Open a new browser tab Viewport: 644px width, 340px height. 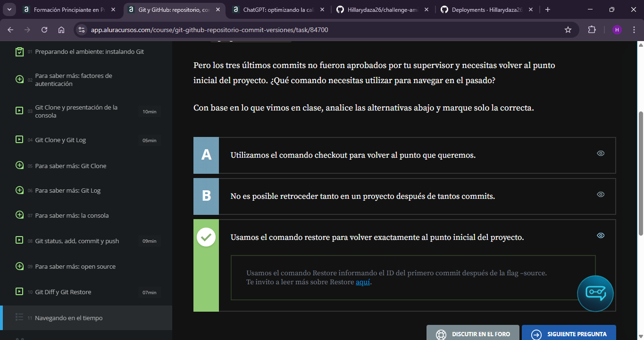click(x=548, y=9)
